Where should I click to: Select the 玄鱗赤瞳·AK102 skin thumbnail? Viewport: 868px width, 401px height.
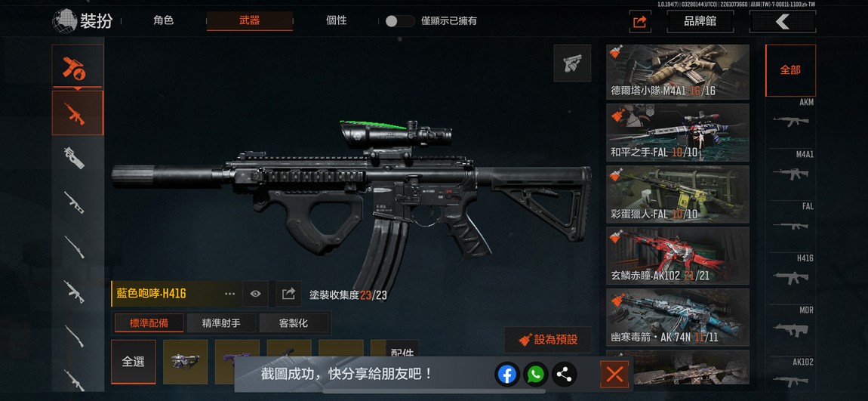[678, 255]
